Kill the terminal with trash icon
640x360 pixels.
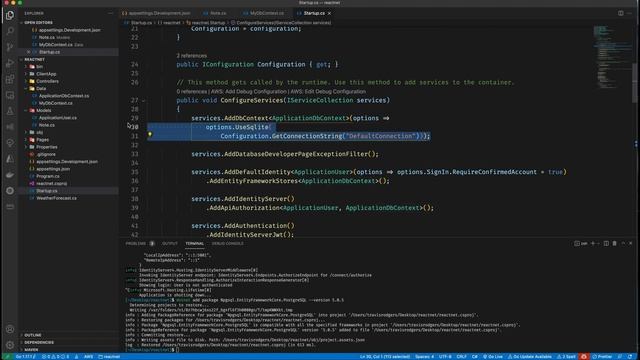pos(614,243)
